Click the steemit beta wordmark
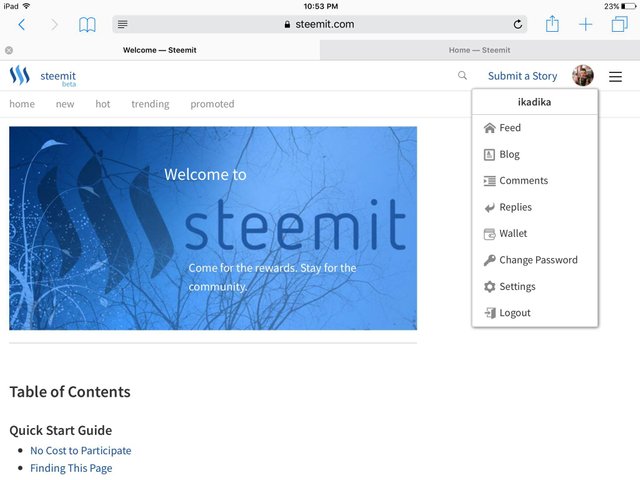Screen dimensions: 640x480 coord(58,78)
